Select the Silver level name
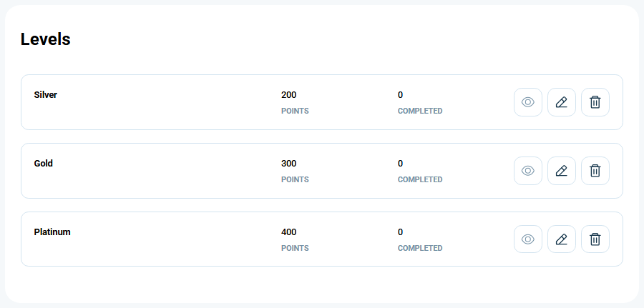Image resolution: width=644 pixels, height=308 pixels. [x=46, y=95]
